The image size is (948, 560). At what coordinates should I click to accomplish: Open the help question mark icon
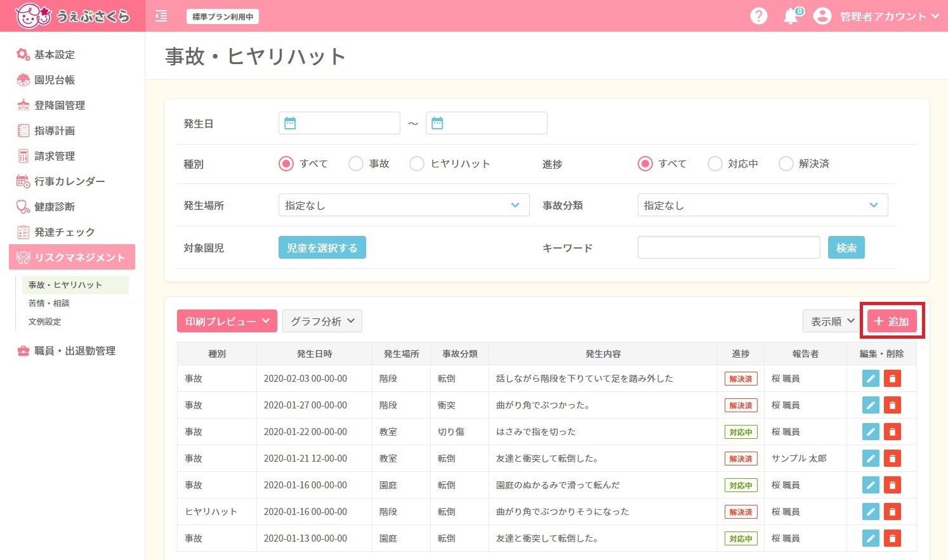758,16
